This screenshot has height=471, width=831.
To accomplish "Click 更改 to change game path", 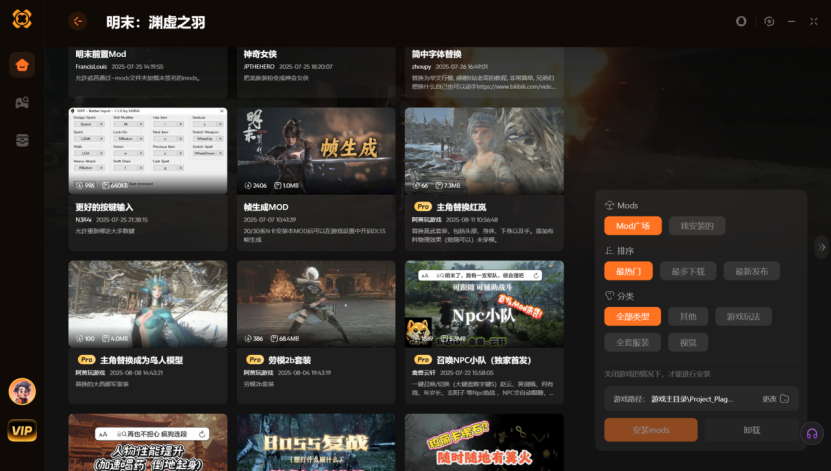I will [x=770, y=399].
